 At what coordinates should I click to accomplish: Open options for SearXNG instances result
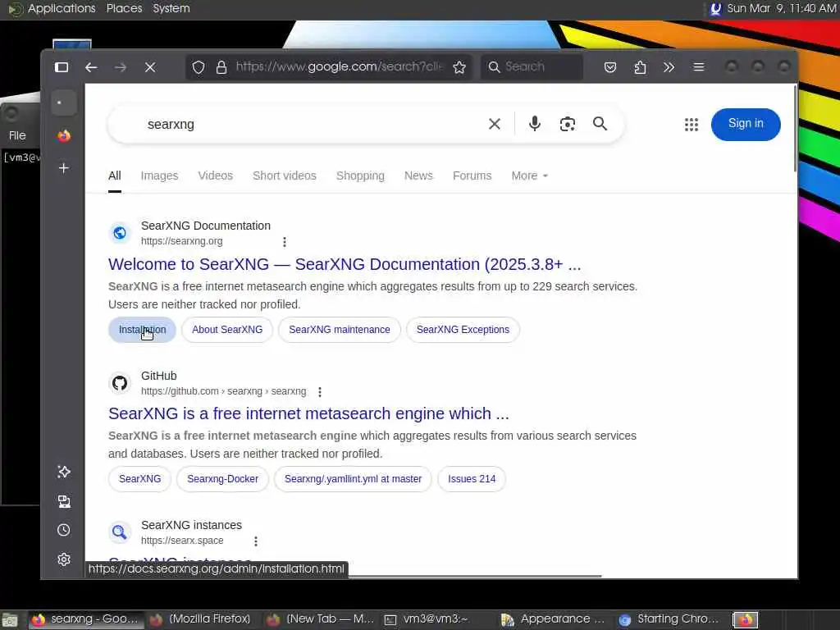point(256,541)
